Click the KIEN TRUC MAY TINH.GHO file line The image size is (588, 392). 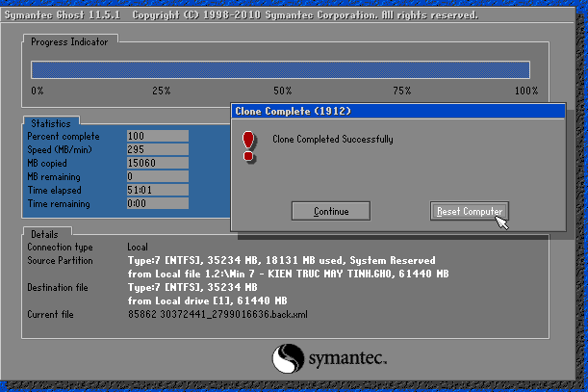point(289,274)
